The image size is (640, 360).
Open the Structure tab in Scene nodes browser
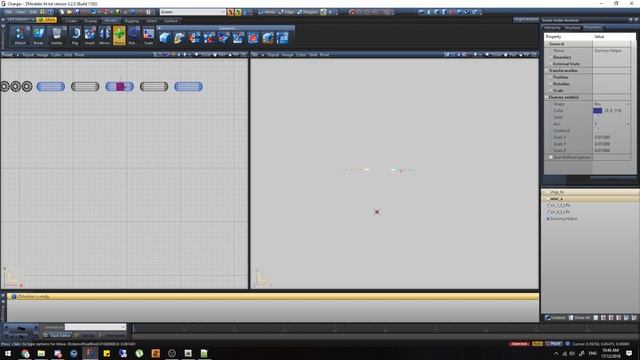click(x=572, y=28)
